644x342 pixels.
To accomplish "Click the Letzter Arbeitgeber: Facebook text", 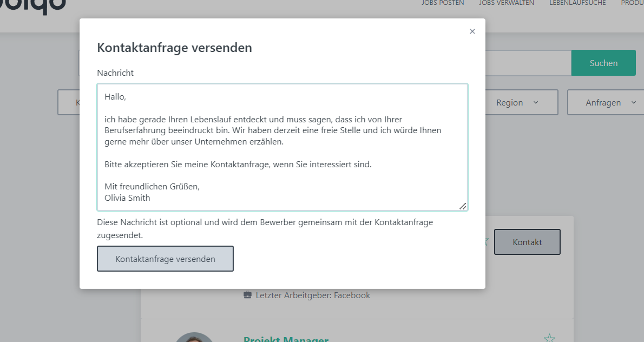I will (313, 295).
